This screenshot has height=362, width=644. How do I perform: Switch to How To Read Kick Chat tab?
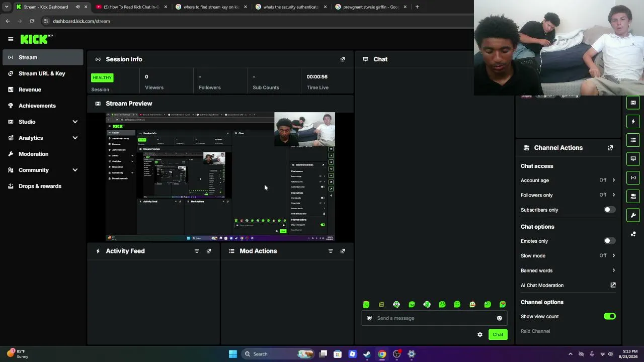(131, 7)
